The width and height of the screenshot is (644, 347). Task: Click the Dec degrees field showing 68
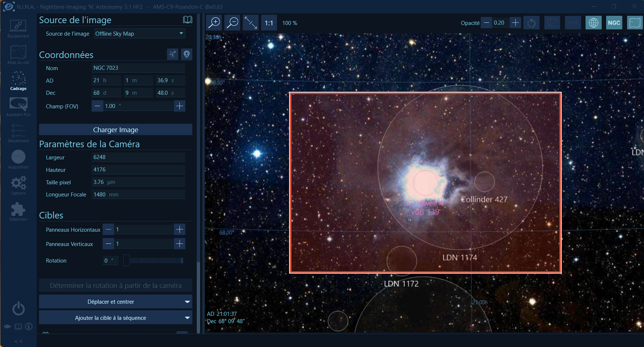[x=106, y=93]
